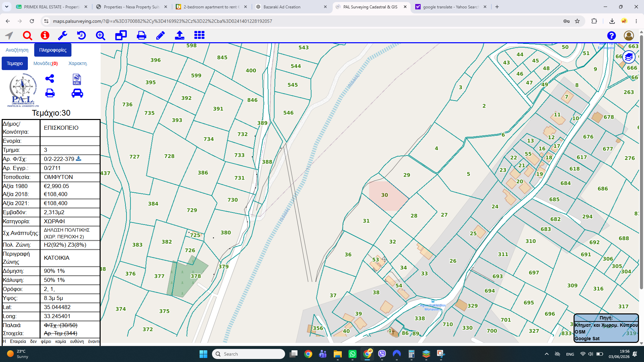This screenshot has width=644, height=362.
Task: Switch to the Αναζήτηση tab
Action: point(17,50)
